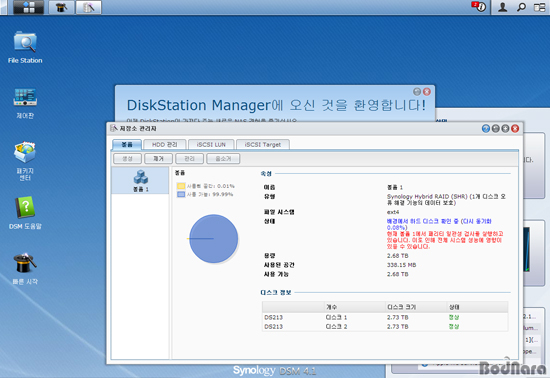The width and height of the screenshot is (550, 378).
Task: Open the 빠른 시작 quick start desktop icon
Action: pos(25,269)
